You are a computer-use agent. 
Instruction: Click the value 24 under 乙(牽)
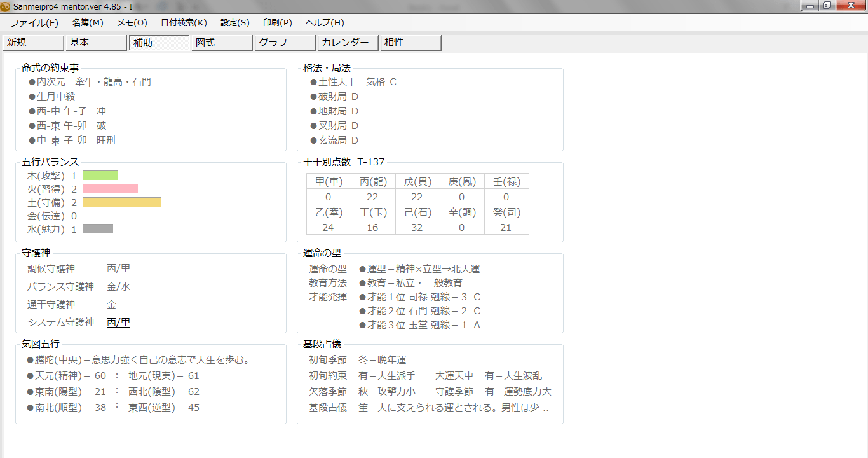point(329,227)
